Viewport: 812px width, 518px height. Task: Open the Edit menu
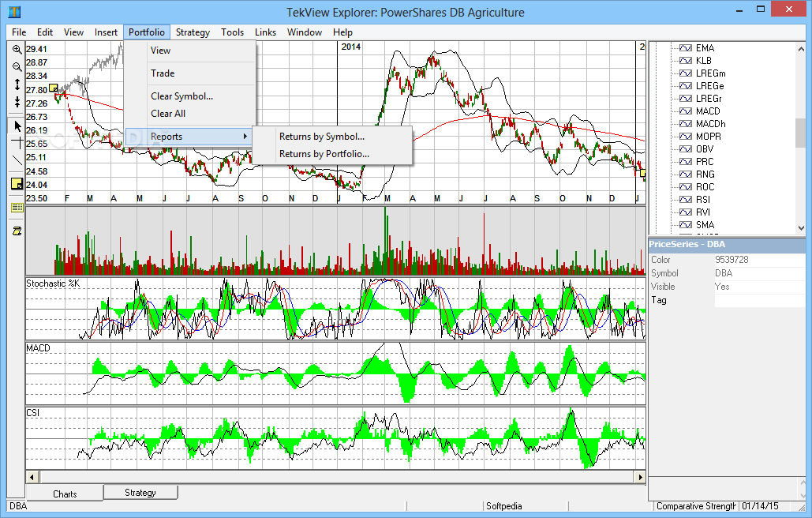44,32
